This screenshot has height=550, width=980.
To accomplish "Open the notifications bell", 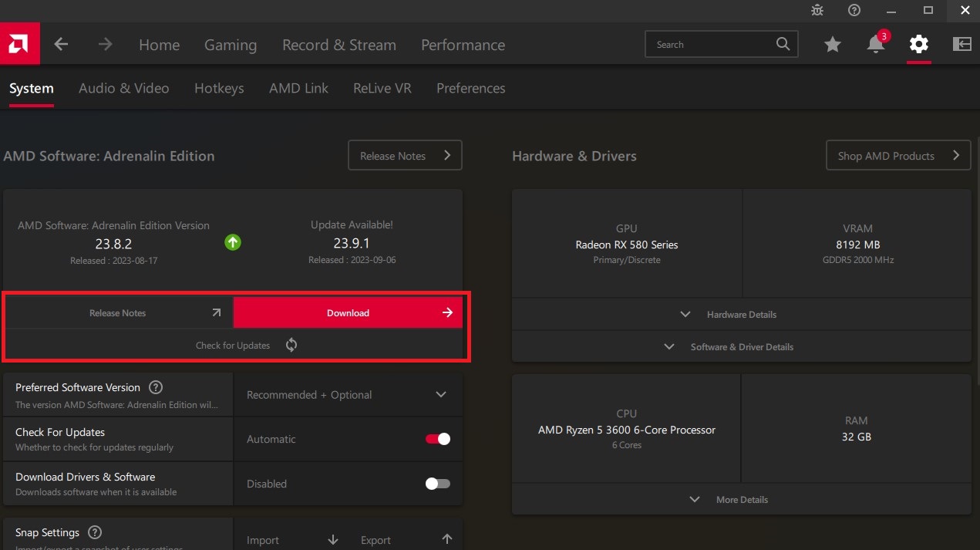I will coord(875,45).
